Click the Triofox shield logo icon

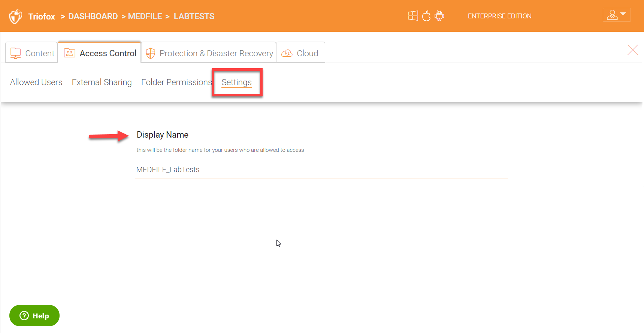point(15,16)
